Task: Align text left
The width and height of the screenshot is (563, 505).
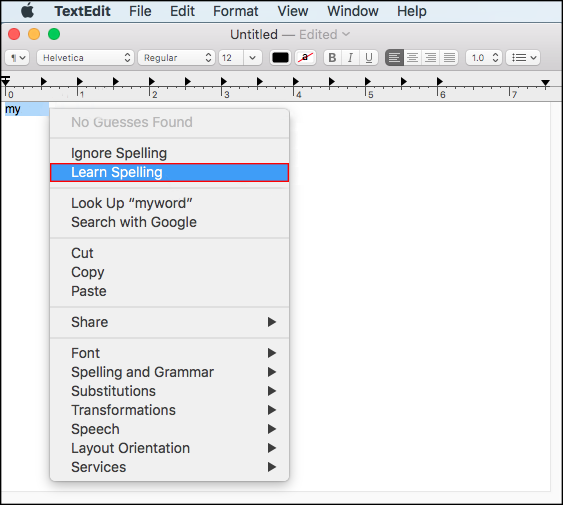Action: point(394,57)
